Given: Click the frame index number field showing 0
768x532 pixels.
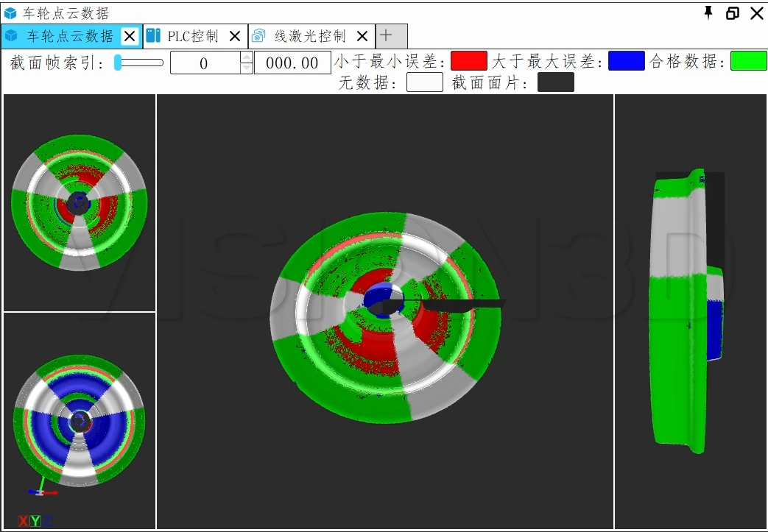Looking at the screenshot, I should click(x=204, y=63).
